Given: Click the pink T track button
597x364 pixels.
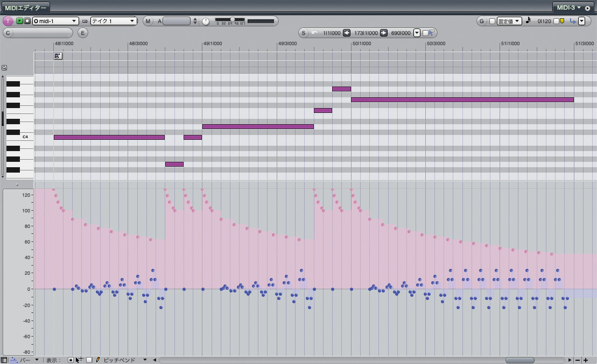Looking at the screenshot, I should pos(8,21).
